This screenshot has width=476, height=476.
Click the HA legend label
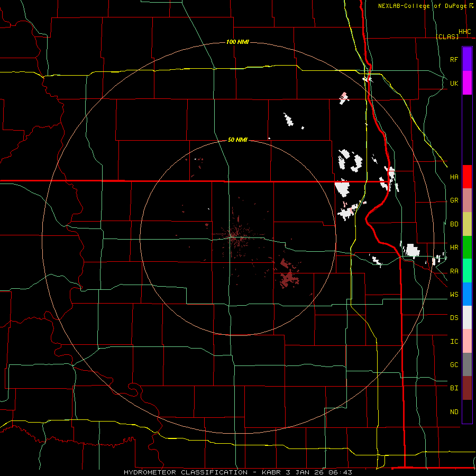454,177
